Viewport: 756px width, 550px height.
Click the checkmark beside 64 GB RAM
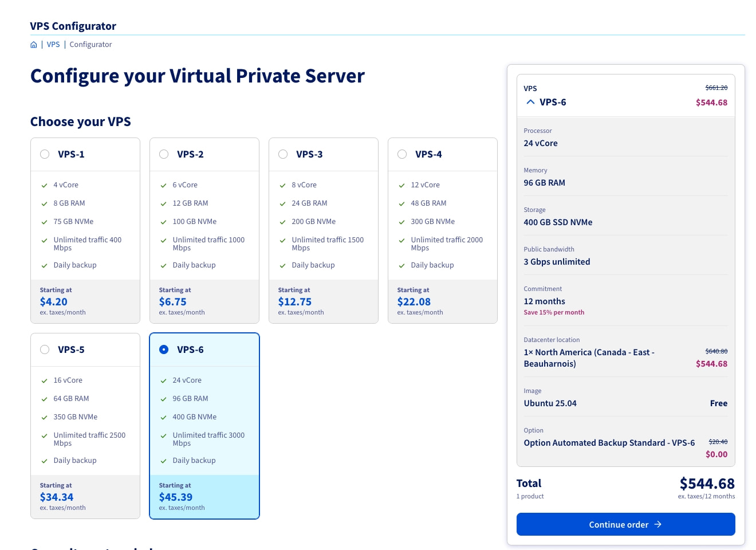44,399
